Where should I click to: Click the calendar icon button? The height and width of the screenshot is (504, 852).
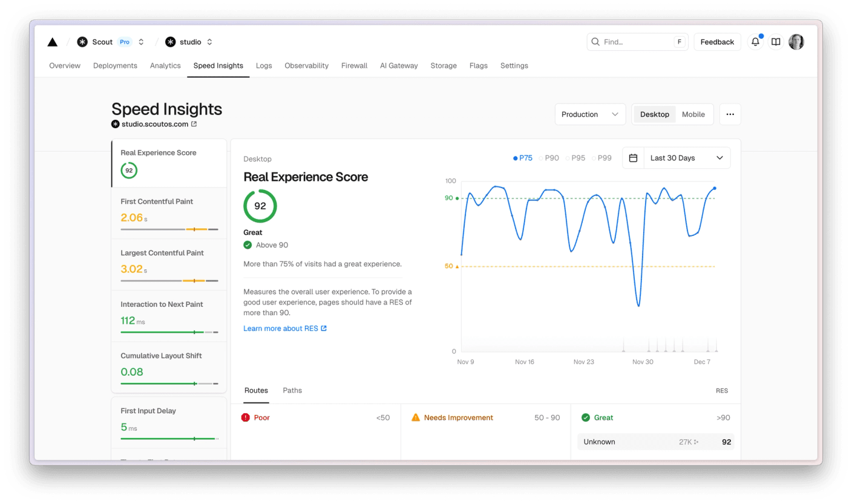point(633,158)
